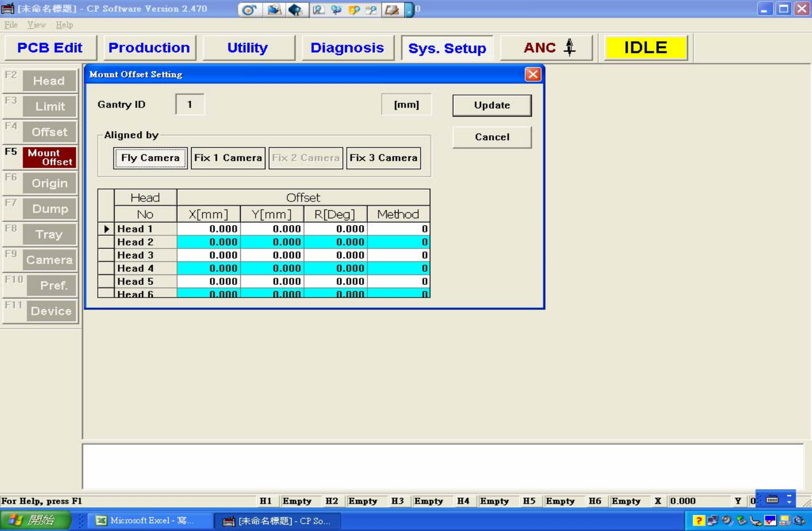Screen dimensions: 812x531
Task: Click the CP Software title bar app icon
Action: pos(8,9)
